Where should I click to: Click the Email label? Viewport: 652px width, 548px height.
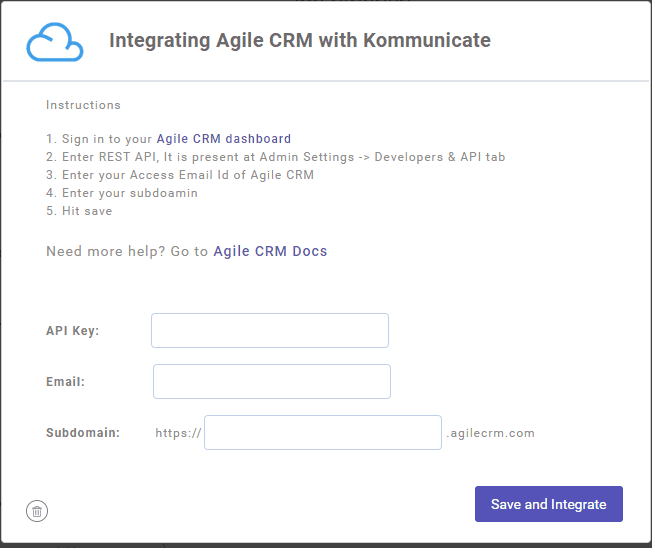[65, 382]
